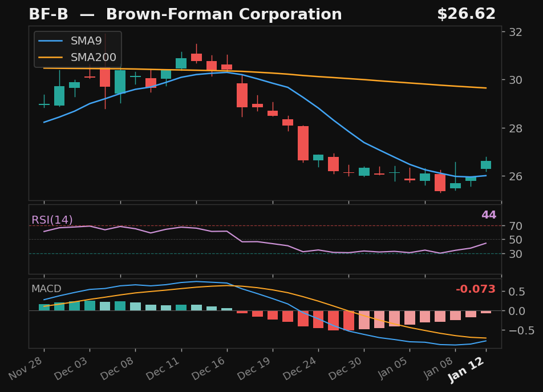Click the Jan 08 date label
Image resolution: width=543 pixels, height=392 pixels.
(439, 368)
